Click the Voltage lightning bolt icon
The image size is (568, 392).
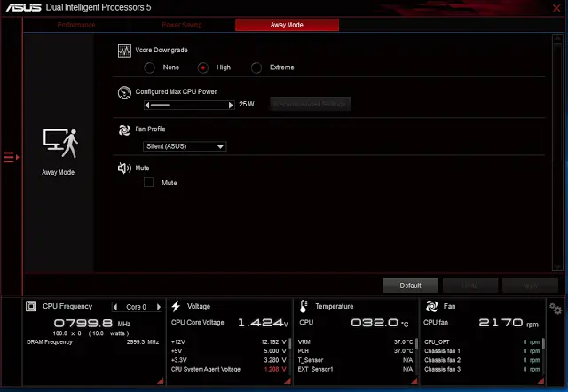coord(176,306)
